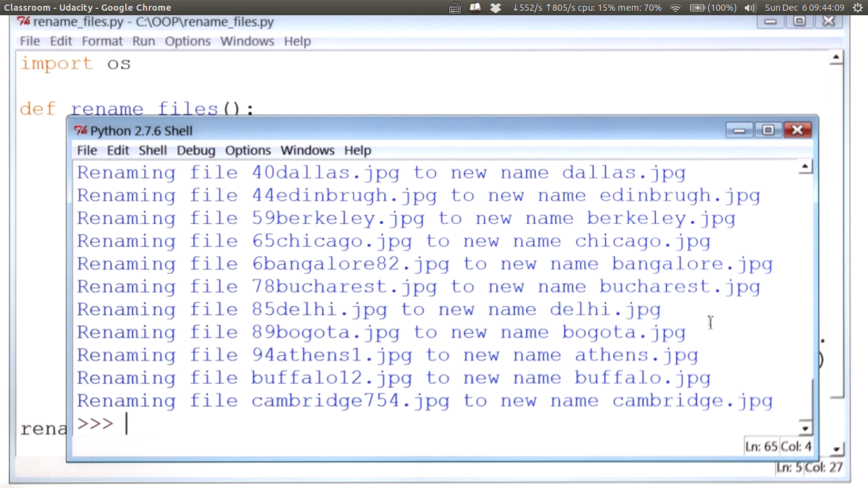Screen dimensions: 868x488
Task: Click the 59berkeley.jpg output line
Action: [x=406, y=219]
